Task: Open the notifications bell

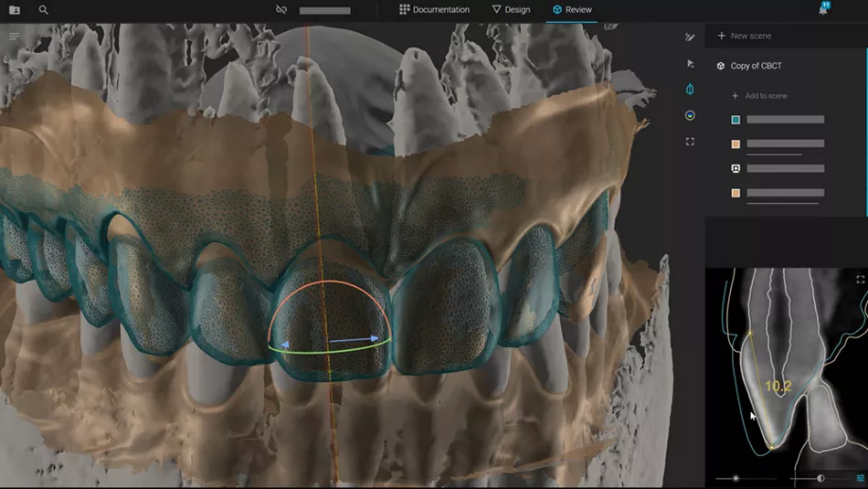Action: (x=823, y=10)
